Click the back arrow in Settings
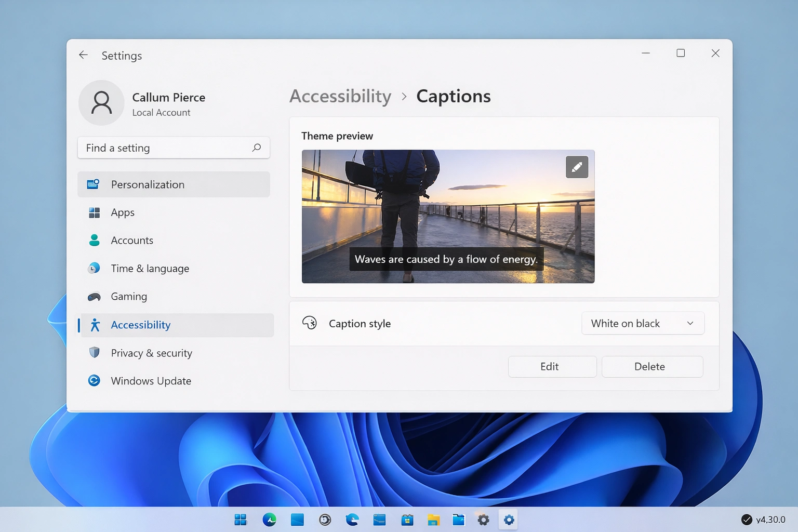This screenshot has width=798, height=532. 83,55
